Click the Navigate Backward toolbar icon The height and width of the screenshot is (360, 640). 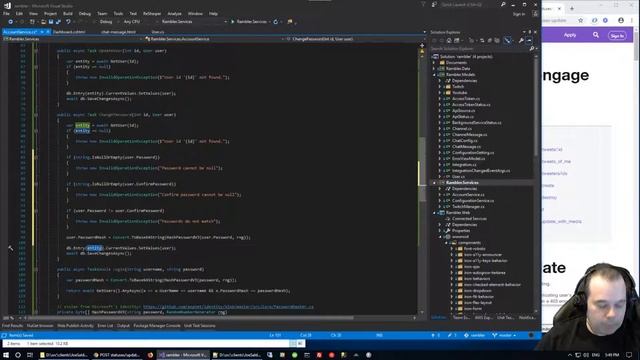pos(11,22)
